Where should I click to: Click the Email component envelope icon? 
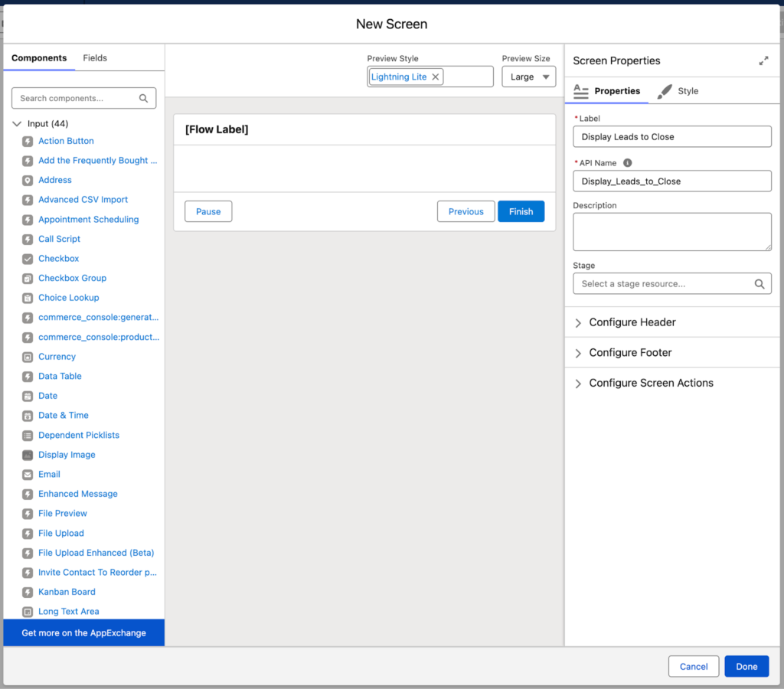[x=28, y=475]
